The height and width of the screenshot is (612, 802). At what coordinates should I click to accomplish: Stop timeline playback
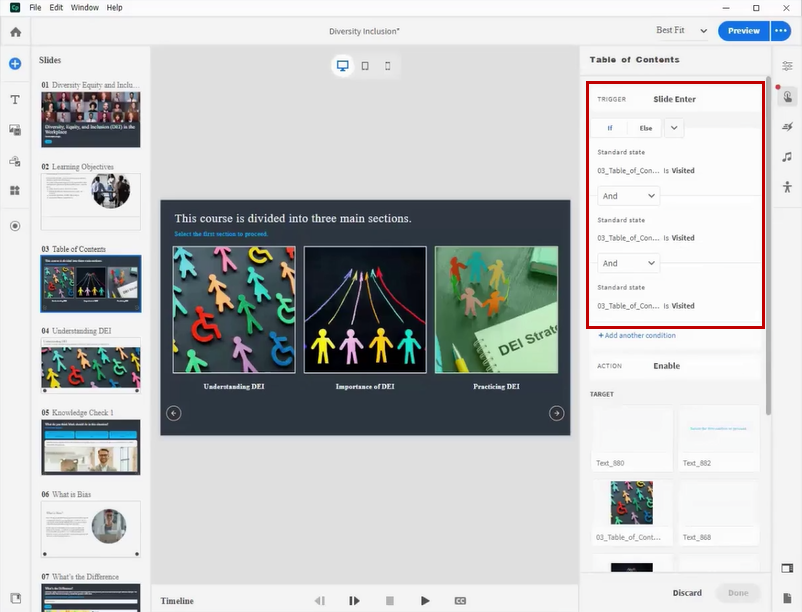(x=390, y=600)
